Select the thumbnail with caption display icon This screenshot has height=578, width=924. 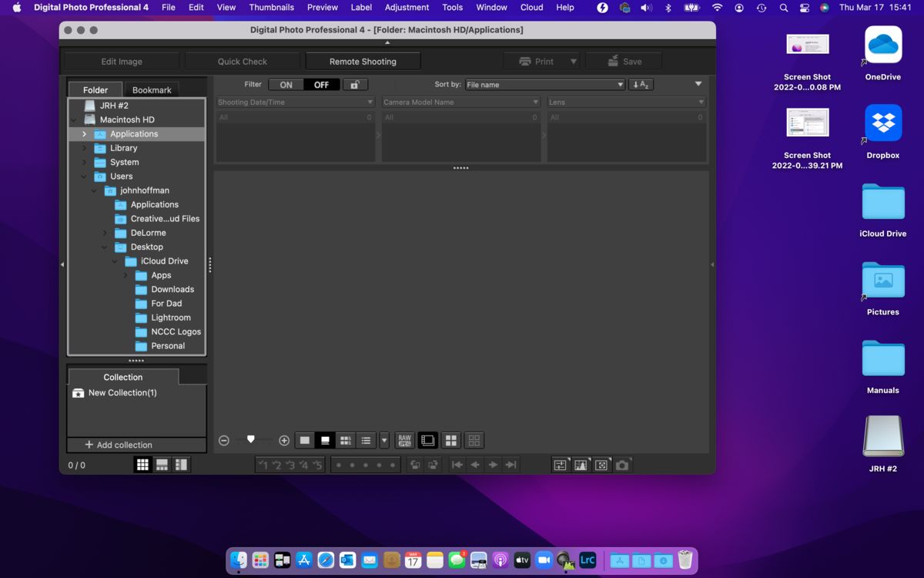pyautogui.click(x=325, y=441)
